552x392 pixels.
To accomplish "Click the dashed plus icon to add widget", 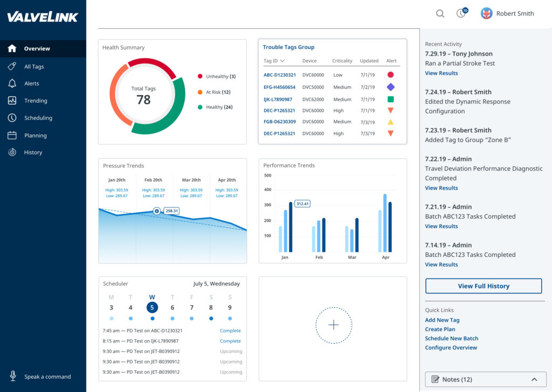I will (x=334, y=325).
